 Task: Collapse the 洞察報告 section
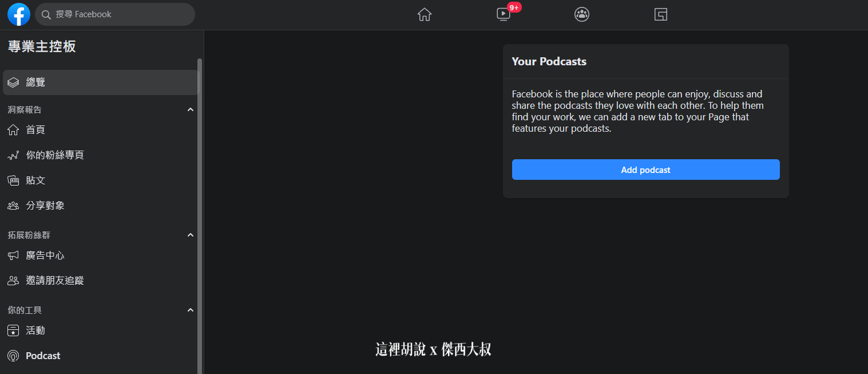click(191, 109)
